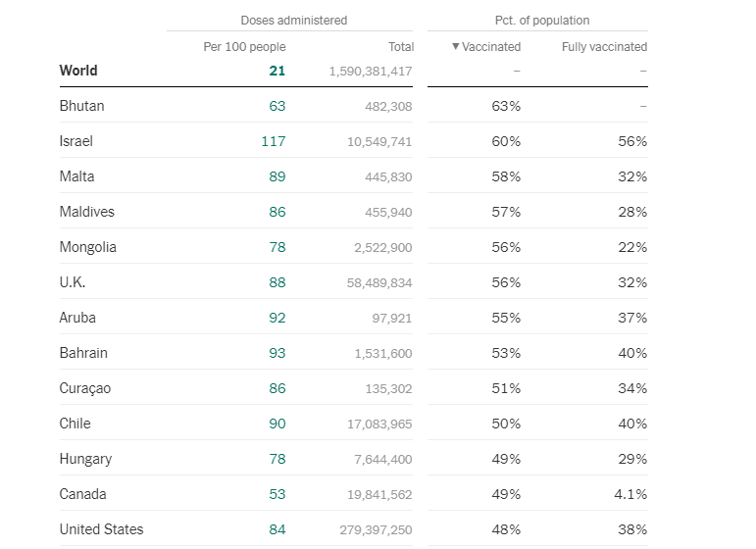Select the Canada row label

click(x=82, y=494)
